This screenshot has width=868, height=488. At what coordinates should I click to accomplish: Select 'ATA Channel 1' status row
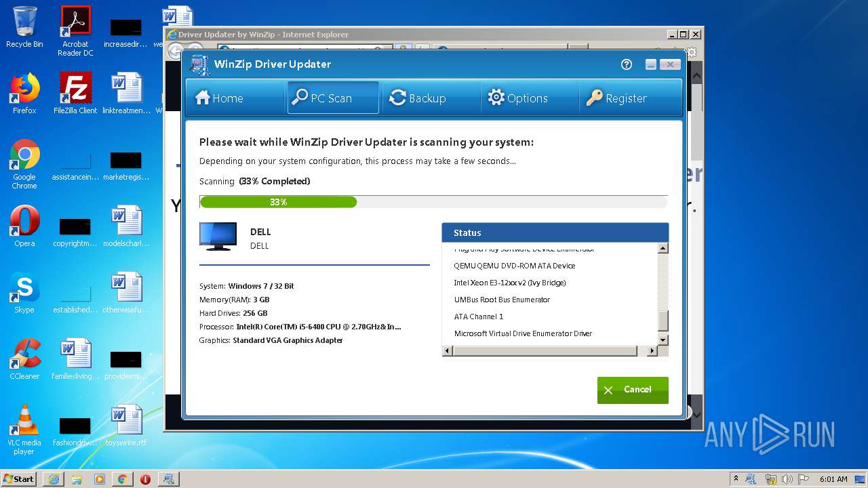pos(478,317)
